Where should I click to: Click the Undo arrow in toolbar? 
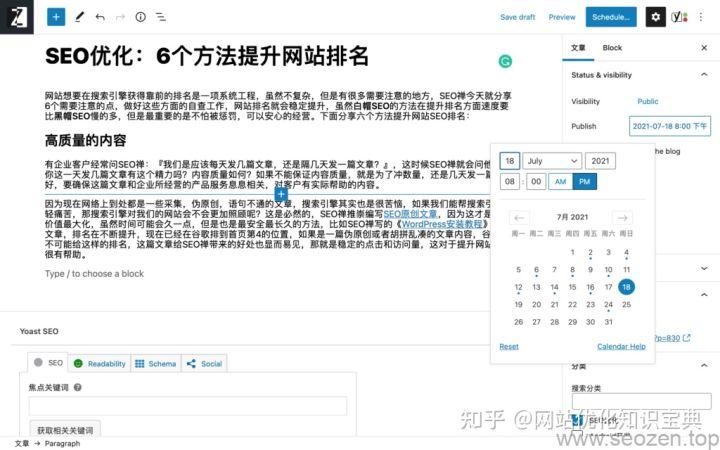click(x=100, y=17)
